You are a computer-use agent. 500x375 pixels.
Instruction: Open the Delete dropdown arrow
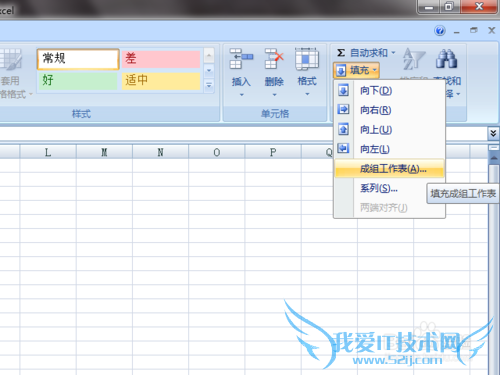click(x=274, y=95)
